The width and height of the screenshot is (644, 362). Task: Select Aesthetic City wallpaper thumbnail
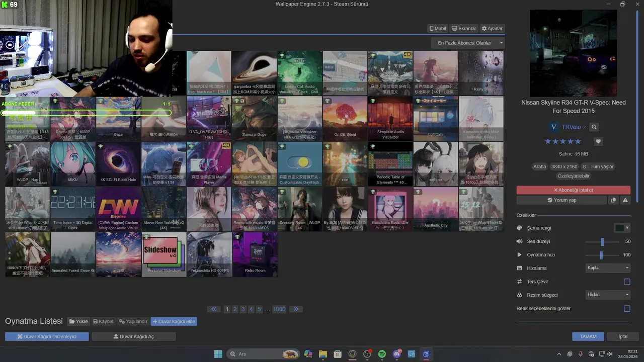coord(436,209)
